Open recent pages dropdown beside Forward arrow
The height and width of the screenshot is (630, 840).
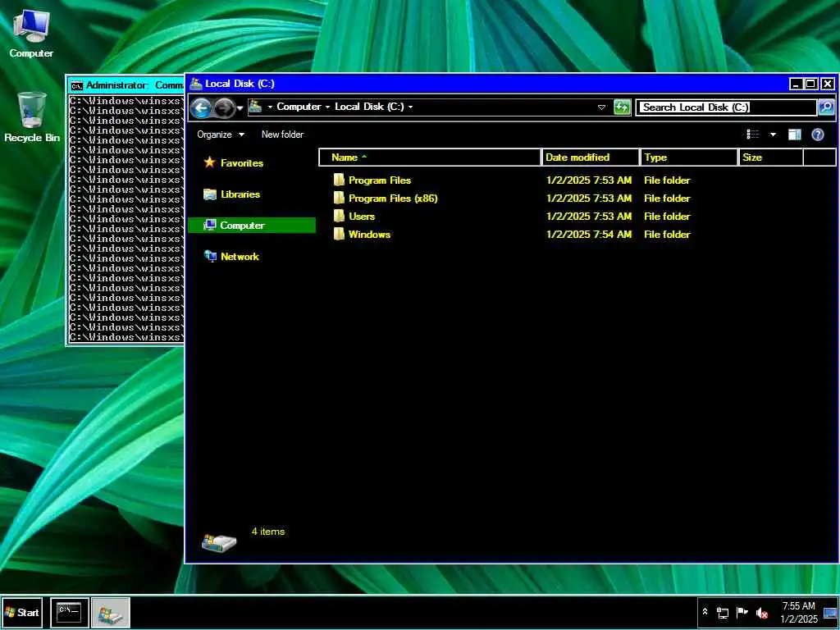(x=240, y=108)
